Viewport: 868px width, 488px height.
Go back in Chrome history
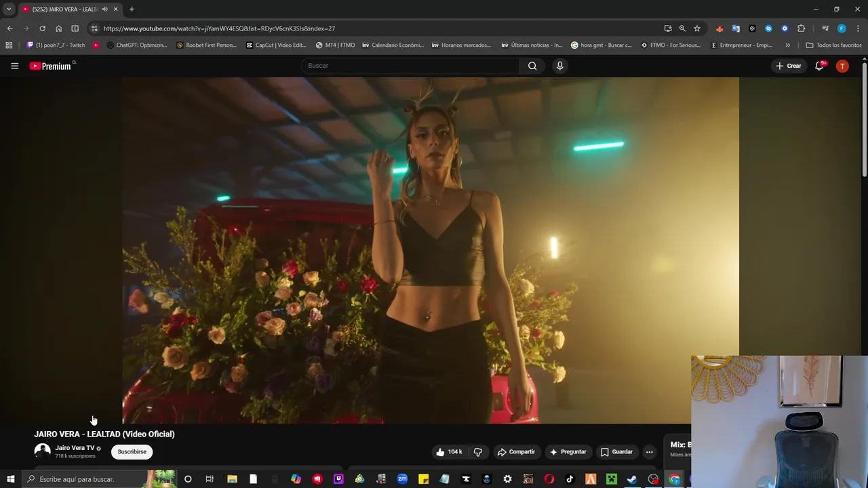click(9, 28)
